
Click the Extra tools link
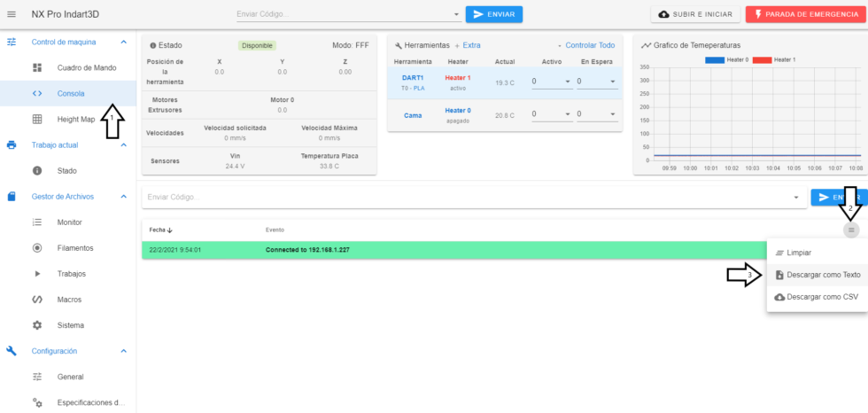coord(471,45)
